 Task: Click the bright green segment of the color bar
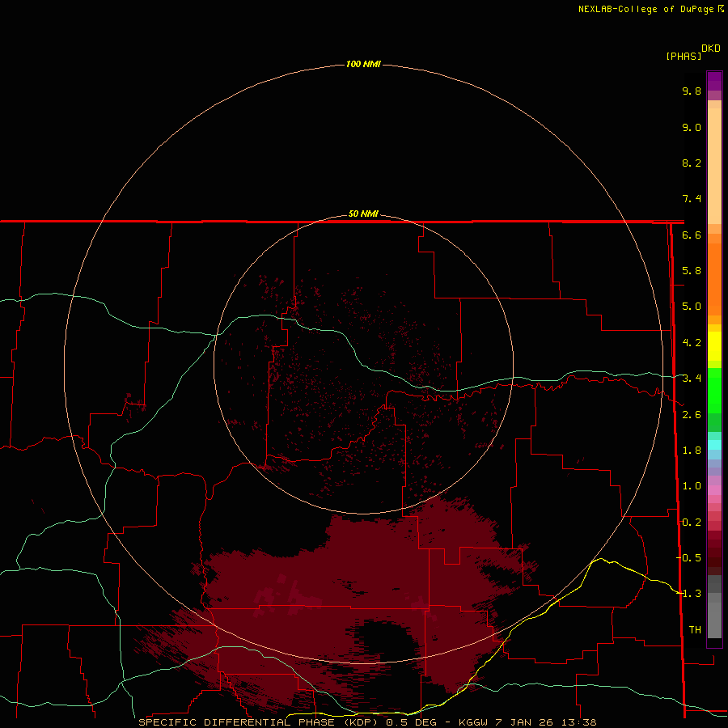click(714, 390)
